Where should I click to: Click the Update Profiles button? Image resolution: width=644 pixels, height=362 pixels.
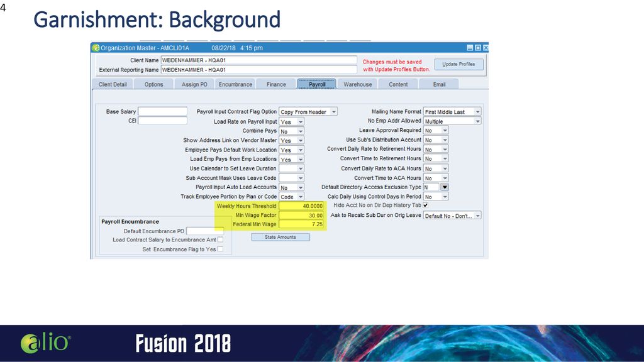[458, 64]
